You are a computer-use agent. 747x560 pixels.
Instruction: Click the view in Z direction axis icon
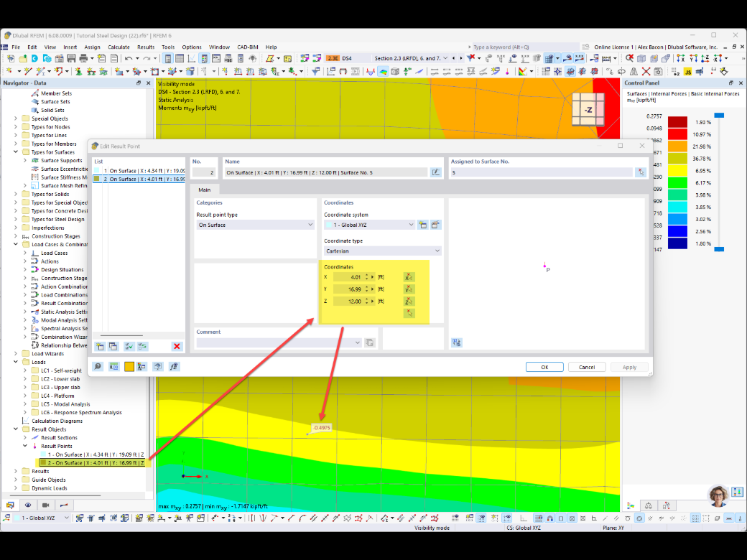[705, 58]
